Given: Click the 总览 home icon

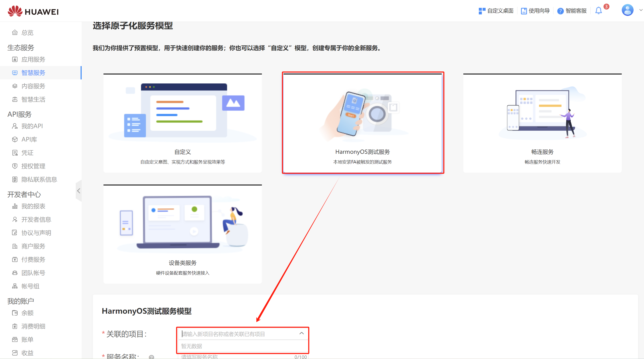Looking at the screenshot, I should tap(15, 32).
